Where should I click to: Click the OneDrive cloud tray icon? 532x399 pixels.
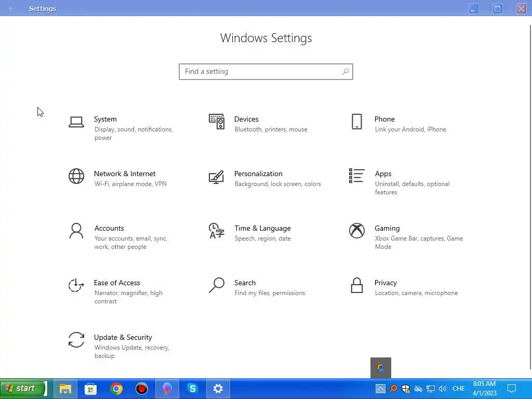[x=418, y=389]
